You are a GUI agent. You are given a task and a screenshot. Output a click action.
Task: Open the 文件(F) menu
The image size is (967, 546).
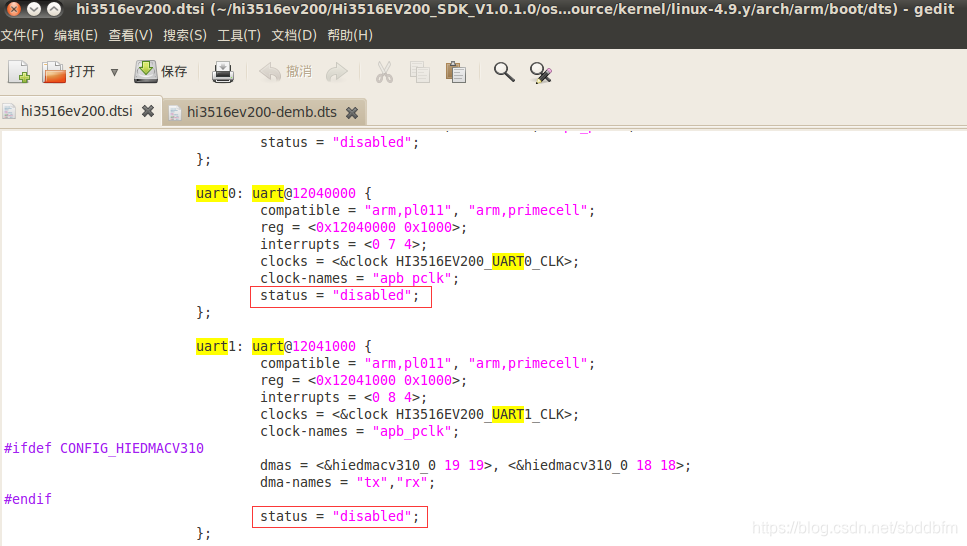click(22, 35)
